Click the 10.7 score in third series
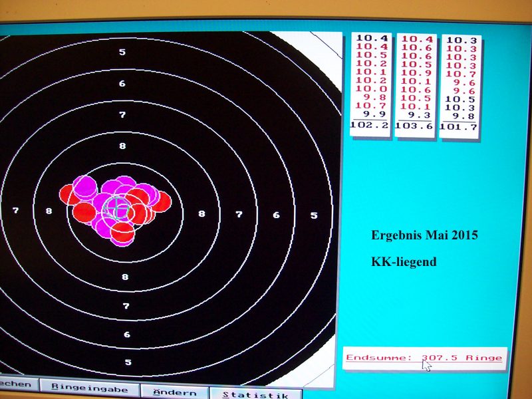The height and width of the screenshot is (399, 532). point(460,74)
